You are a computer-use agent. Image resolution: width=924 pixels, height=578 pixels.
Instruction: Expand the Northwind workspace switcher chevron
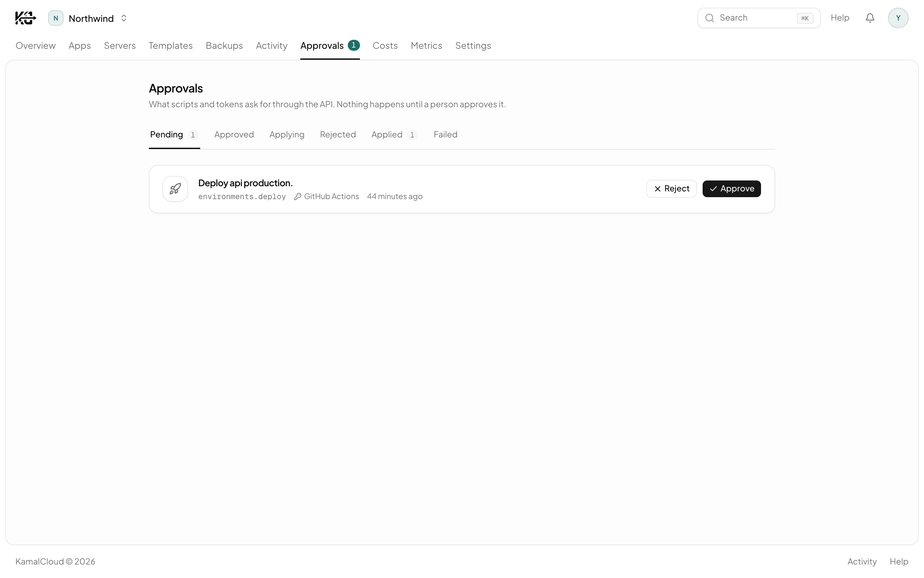coord(124,18)
